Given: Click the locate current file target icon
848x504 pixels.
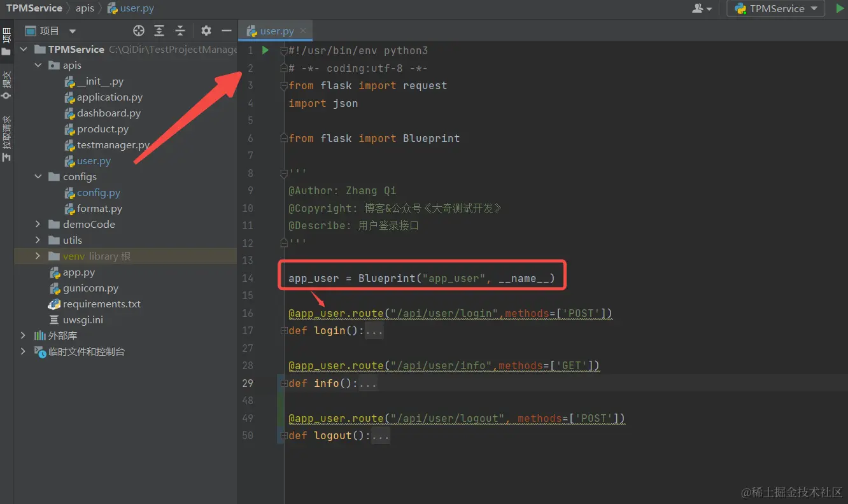Looking at the screenshot, I should click(x=138, y=31).
